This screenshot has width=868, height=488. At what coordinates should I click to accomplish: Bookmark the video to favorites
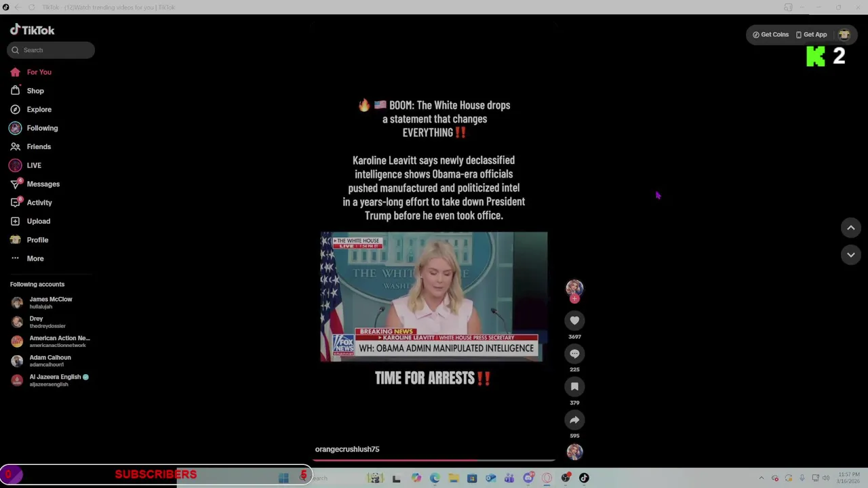(x=574, y=386)
